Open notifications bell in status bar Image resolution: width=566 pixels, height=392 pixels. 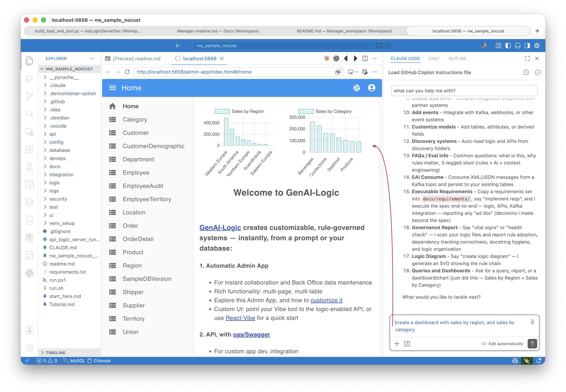(539, 360)
